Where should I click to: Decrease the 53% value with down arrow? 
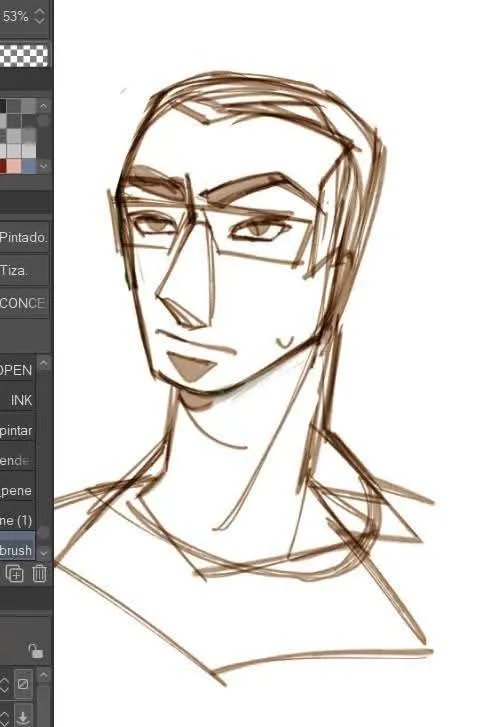click(x=40, y=21)
